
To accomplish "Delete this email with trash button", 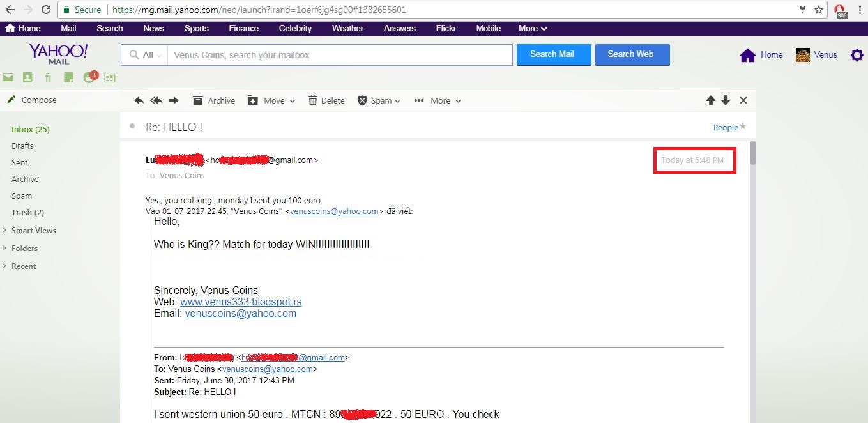I will click(326, 100).
